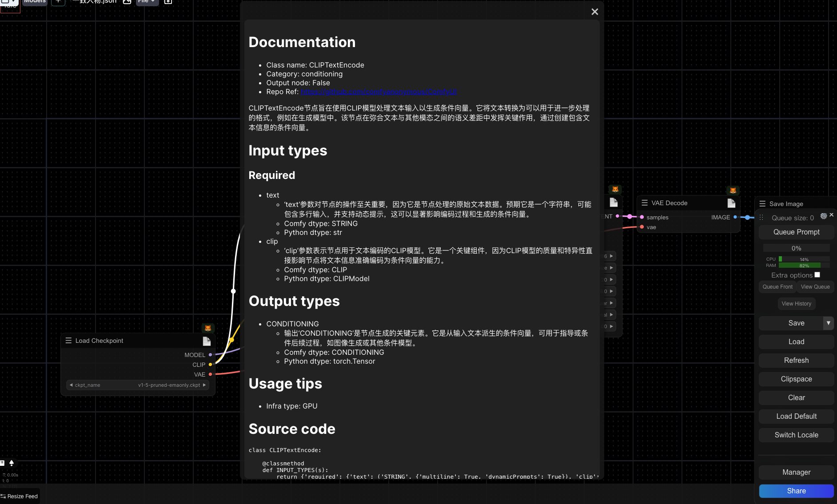837x504 pixels.
Task: Open the obscured sampler node document icon
Action: tap(614, 202)
